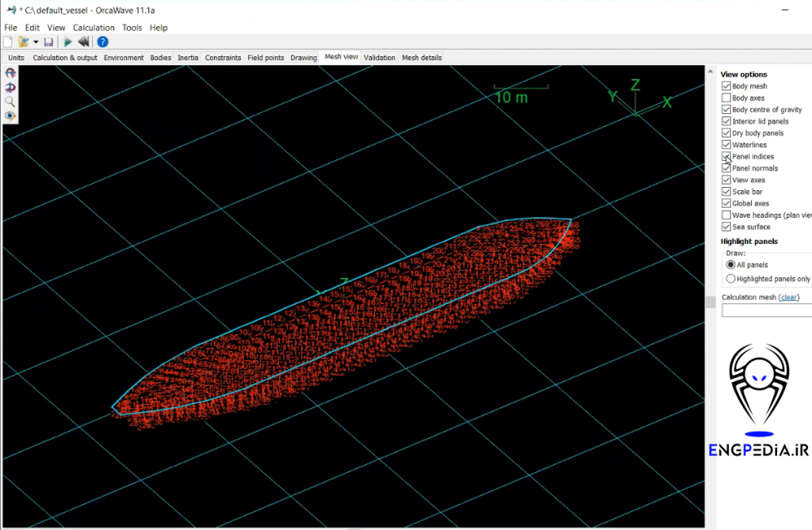The height and width of the screenshot is (530, 812).
Task: Click the Open file folder icon
Action: click(x=24, y=42)
